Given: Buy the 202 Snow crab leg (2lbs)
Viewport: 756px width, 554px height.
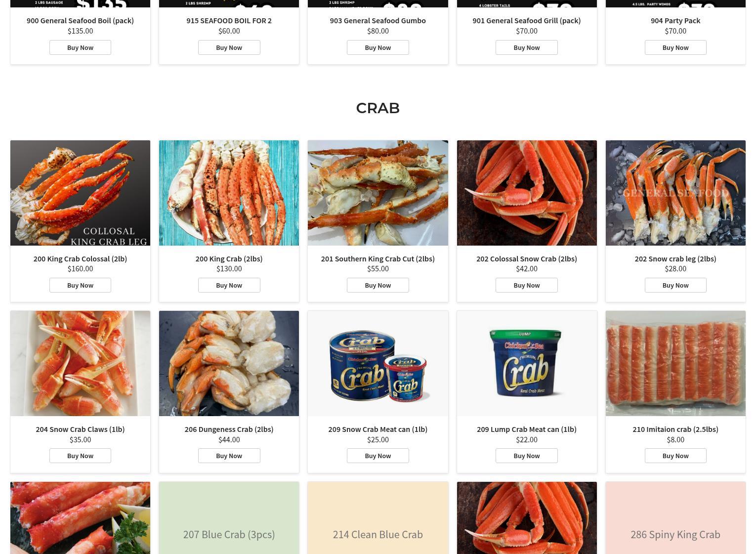Looking at the screenshot, I should 675,285.
